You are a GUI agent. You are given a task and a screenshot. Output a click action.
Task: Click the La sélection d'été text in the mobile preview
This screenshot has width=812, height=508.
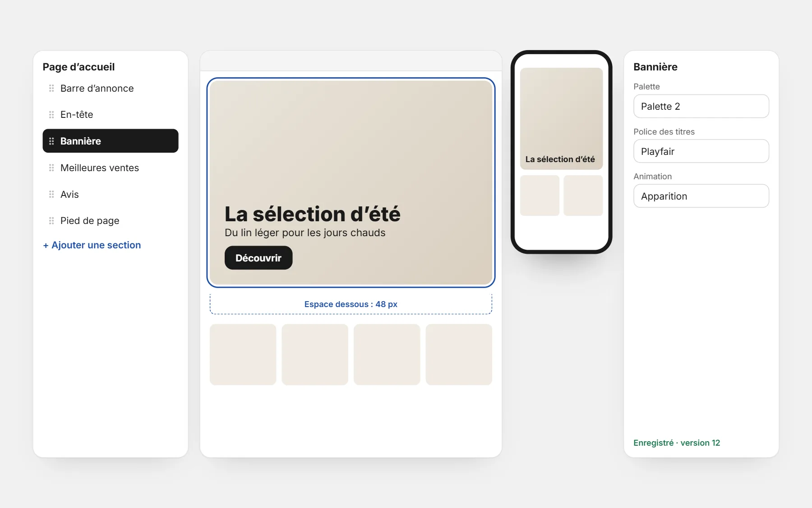(x=560, y=159)
